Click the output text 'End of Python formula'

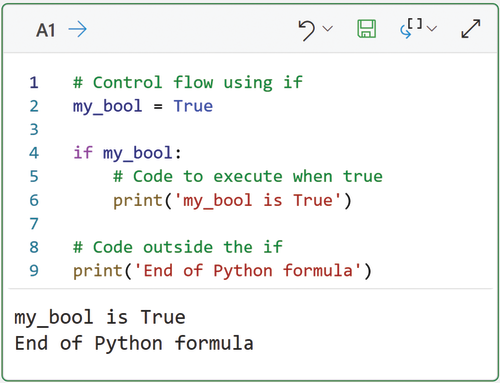pyautogui.click(x=134, y=343)
